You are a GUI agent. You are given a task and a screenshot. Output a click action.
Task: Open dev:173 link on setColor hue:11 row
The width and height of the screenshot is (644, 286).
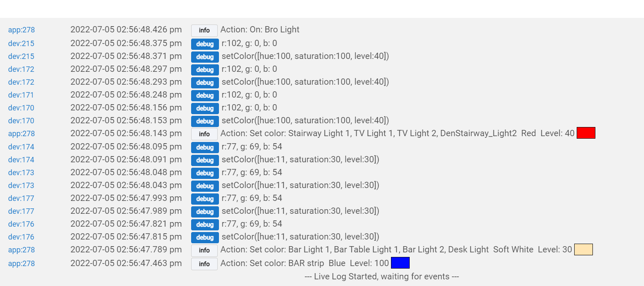pos(21,186)
